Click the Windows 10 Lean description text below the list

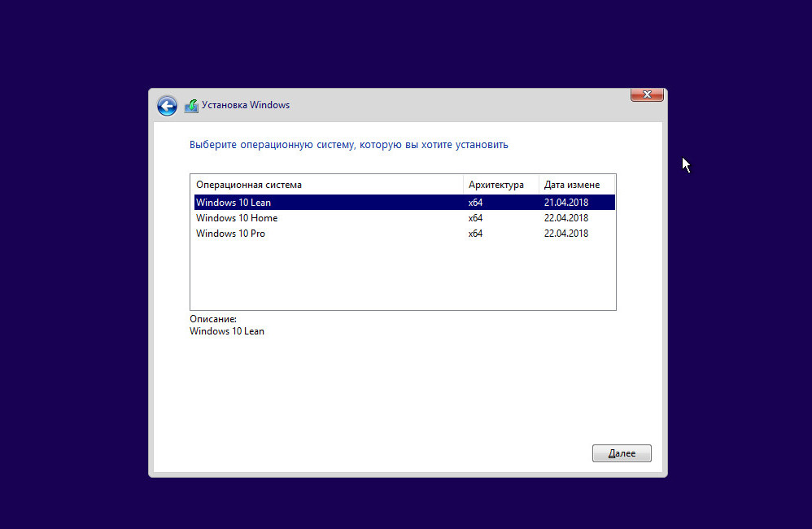227,331
